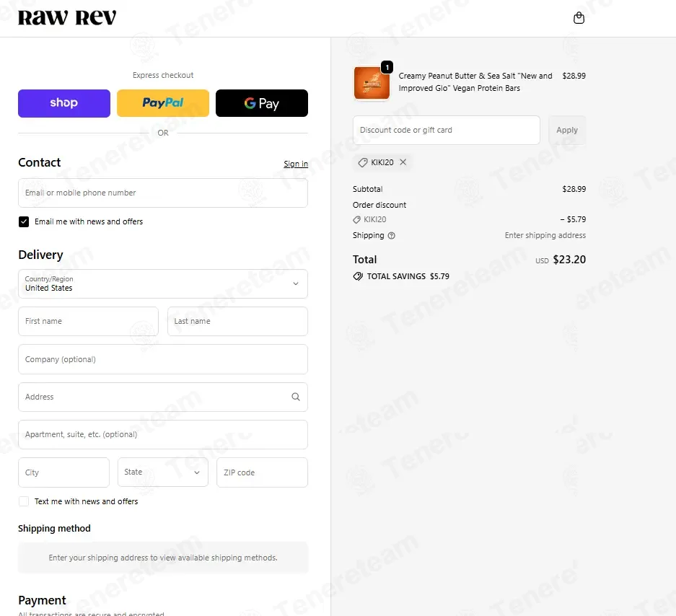Focus the ZIP code field
Screen dimensions: 676x616
262,472
